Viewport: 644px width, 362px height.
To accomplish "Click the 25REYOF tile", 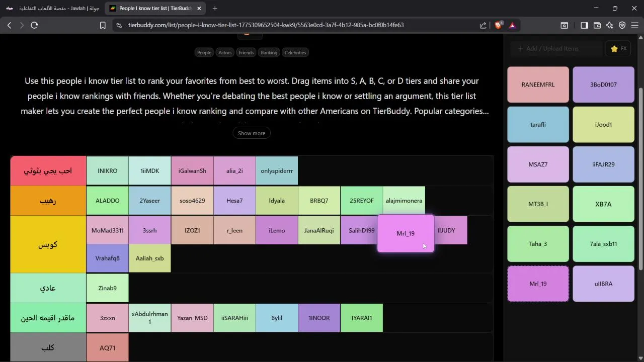I will coord(362,201).
